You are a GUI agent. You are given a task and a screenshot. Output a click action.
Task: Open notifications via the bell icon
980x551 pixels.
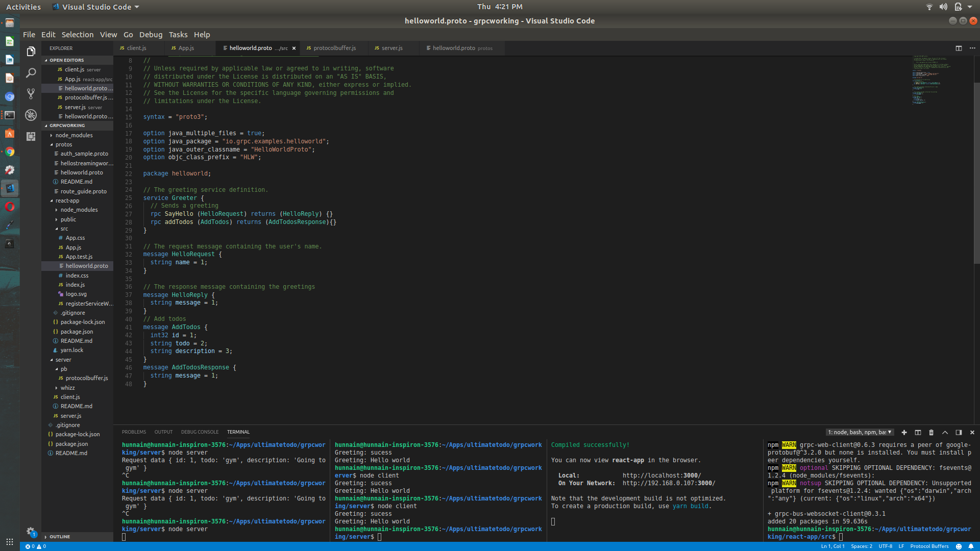pyautogui.click(x=972, y=546)
